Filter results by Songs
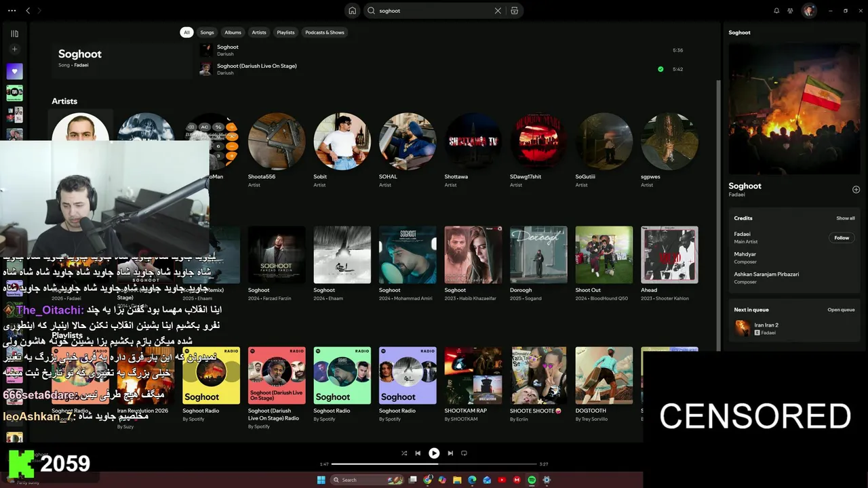Viewport: 868px width, 488px height. (207, 33)
